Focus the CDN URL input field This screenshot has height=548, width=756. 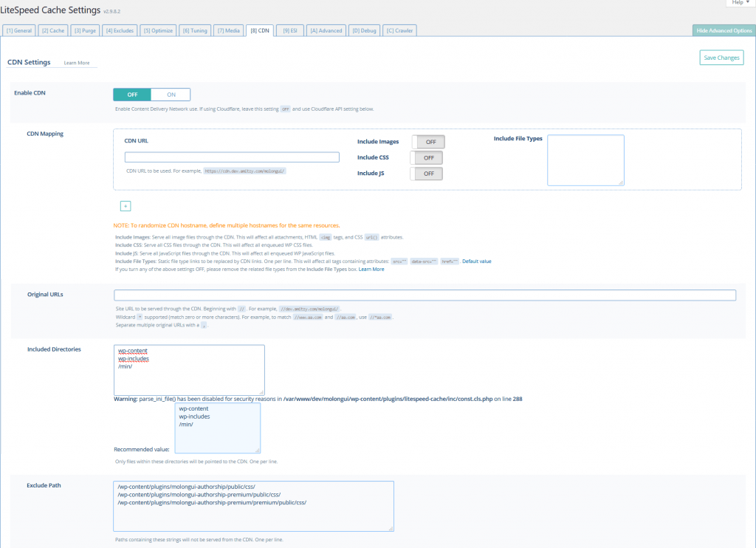coord(232,157)
